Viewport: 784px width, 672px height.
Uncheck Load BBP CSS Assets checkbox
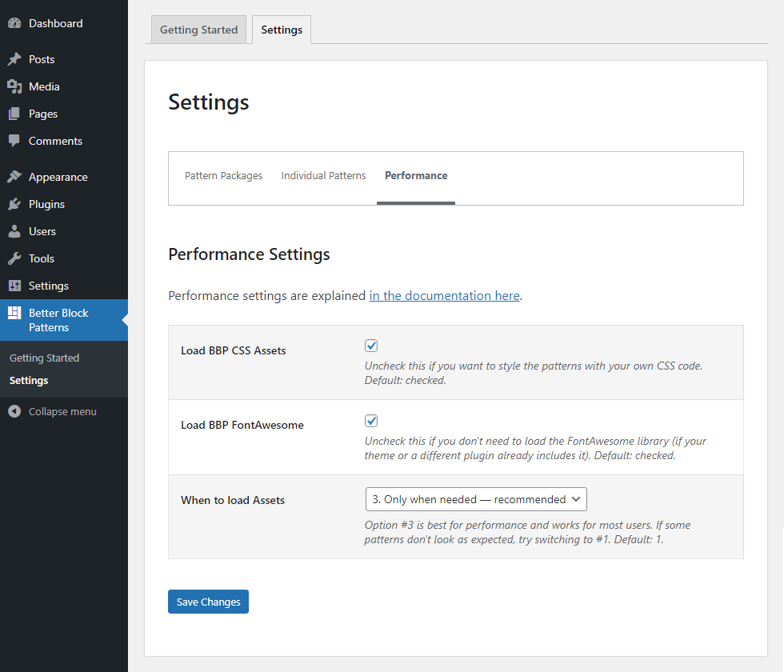tap(371, 346)
